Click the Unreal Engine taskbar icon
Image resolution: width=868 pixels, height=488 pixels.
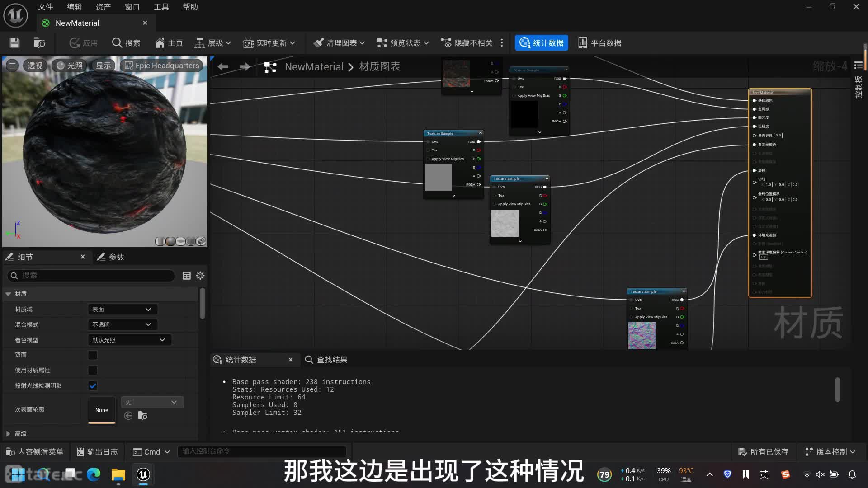click(x=143, y=474)
